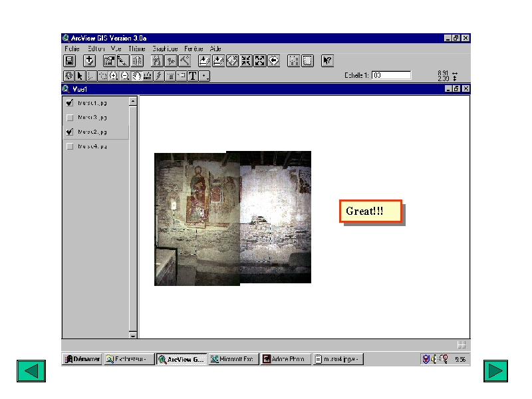
Task: Open the Theme Properties dialog icon
Action: [109, 61]
